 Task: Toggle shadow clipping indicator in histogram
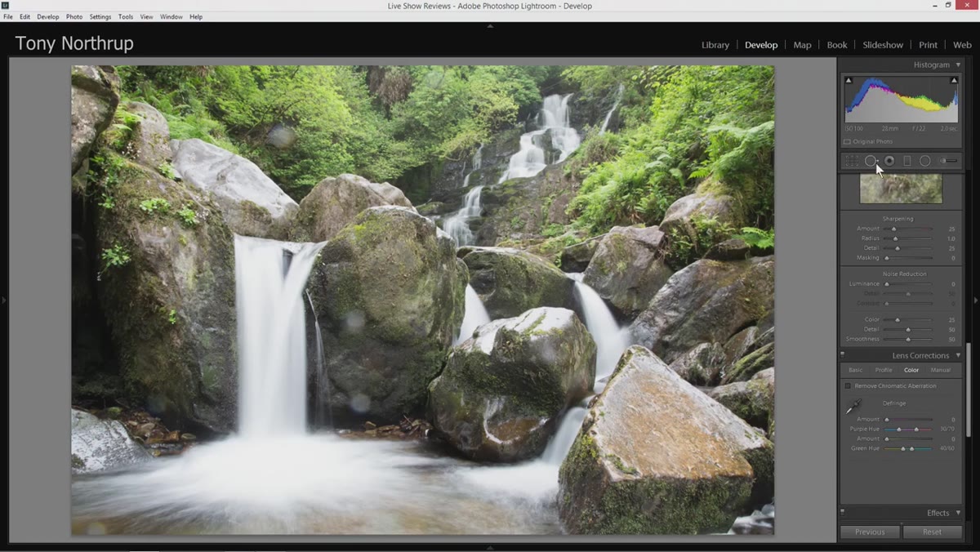(849, 80)
